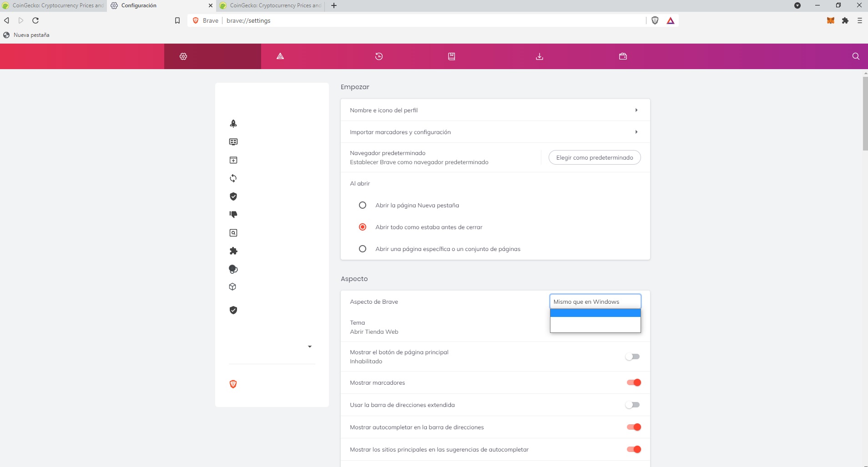Select the Appearance sidebar icon
868x467 pixels.
[x=233, y=142]
